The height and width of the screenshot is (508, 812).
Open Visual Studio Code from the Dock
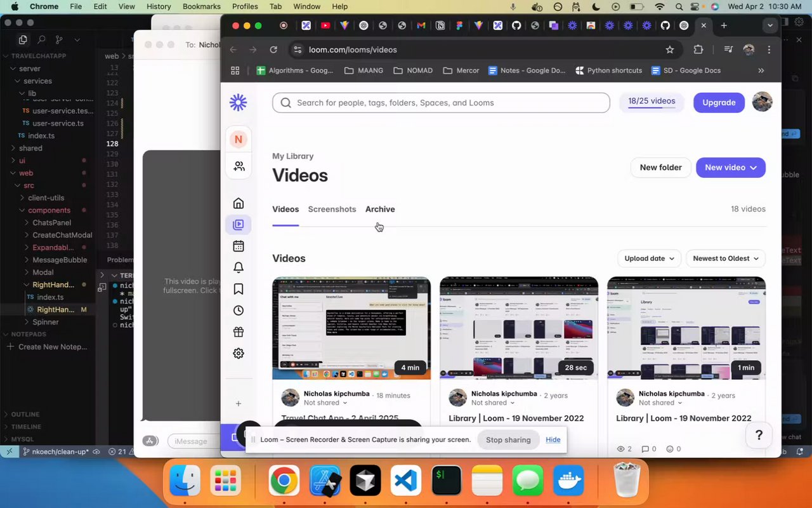coord(406,481)
